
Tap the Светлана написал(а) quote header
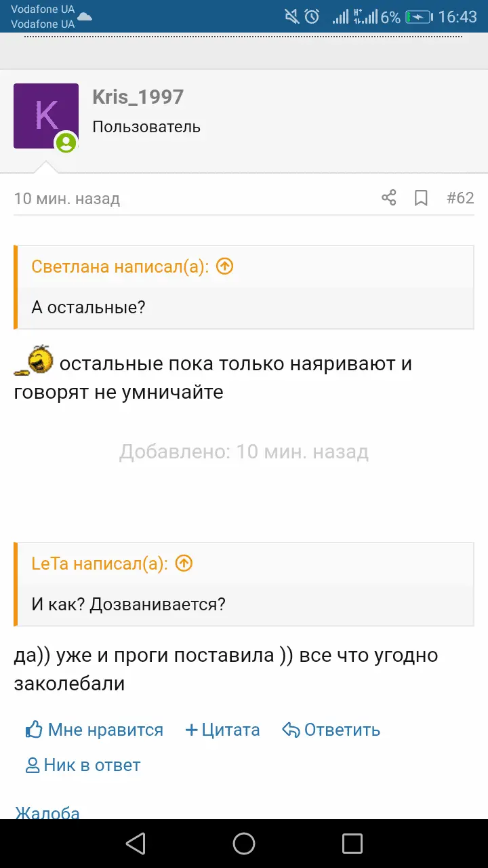[119, 267]
